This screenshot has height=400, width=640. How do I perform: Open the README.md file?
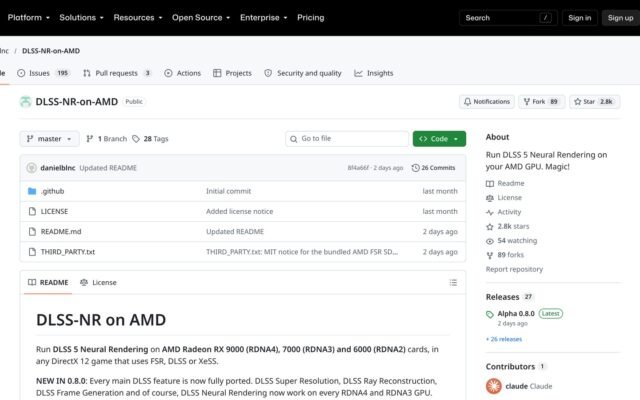tap(61, 231)
